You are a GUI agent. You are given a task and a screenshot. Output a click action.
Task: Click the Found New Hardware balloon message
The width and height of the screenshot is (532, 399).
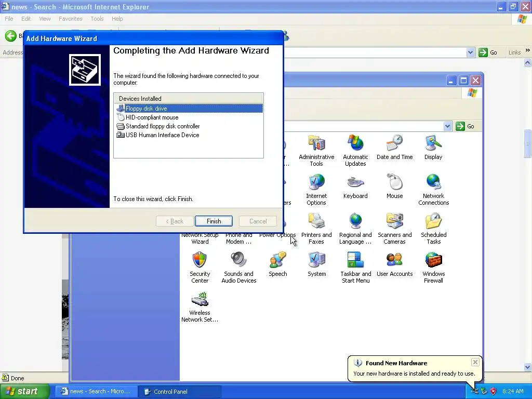(414, 374)
